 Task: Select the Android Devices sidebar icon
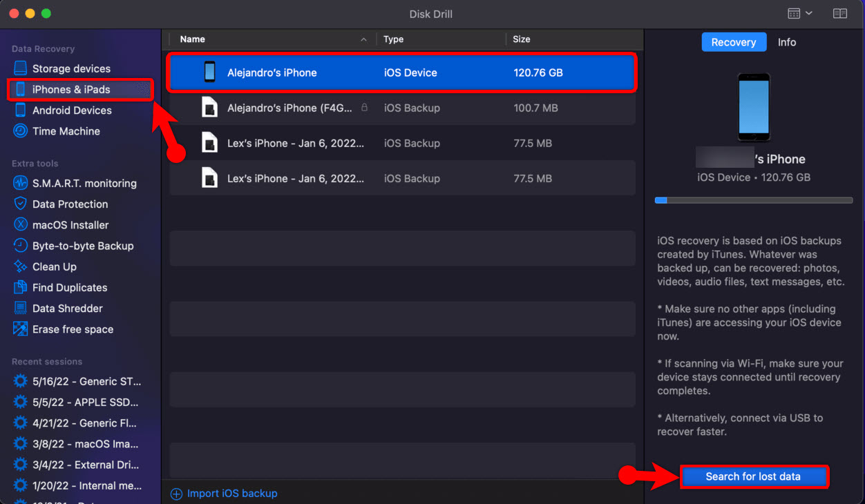21,110
